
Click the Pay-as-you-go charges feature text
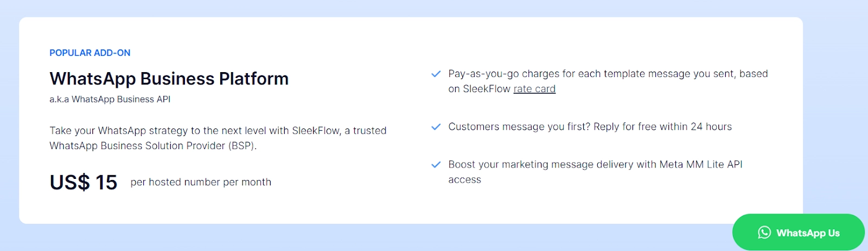click(608, 81)
